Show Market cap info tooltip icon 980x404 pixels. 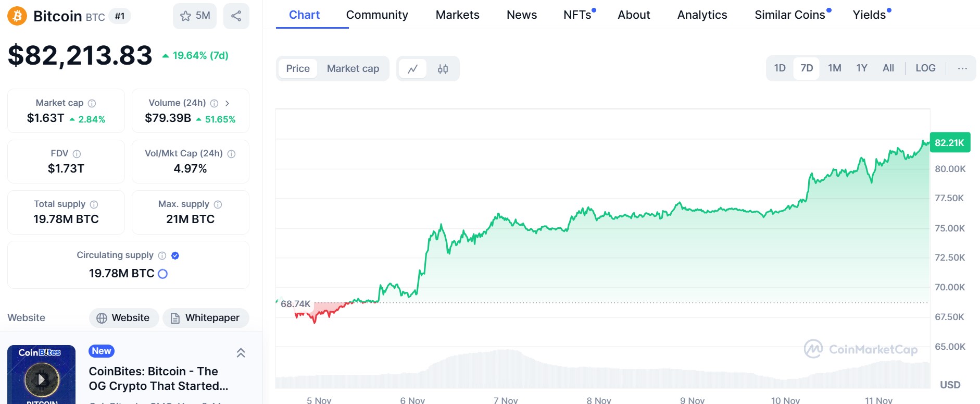pos(92,103)
